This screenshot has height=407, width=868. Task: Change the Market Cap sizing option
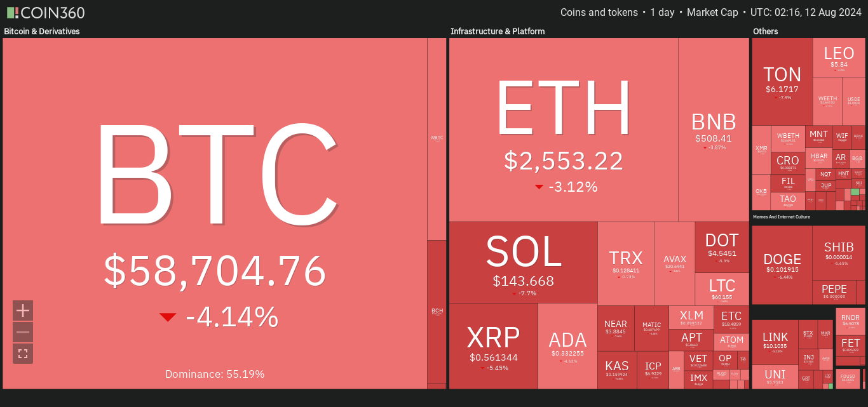(x=712, y=13)
